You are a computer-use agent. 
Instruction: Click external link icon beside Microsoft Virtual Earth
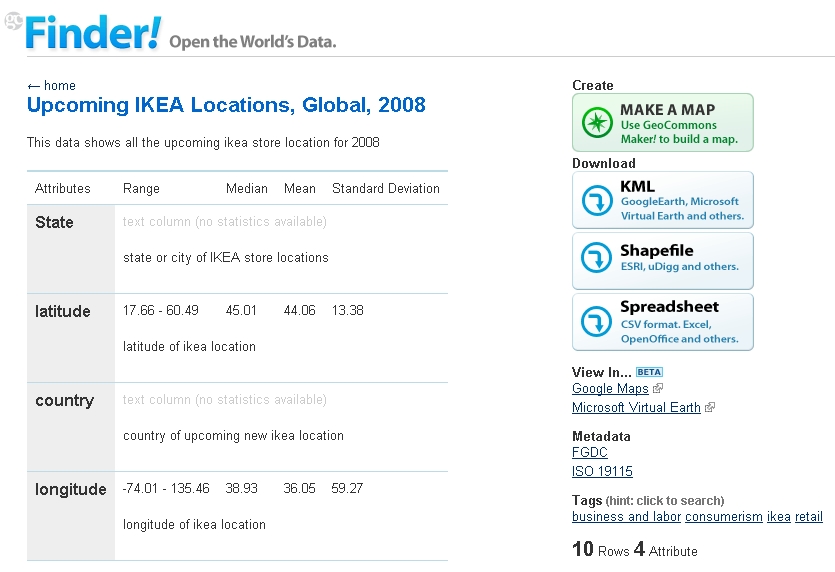tap(709, 407)
